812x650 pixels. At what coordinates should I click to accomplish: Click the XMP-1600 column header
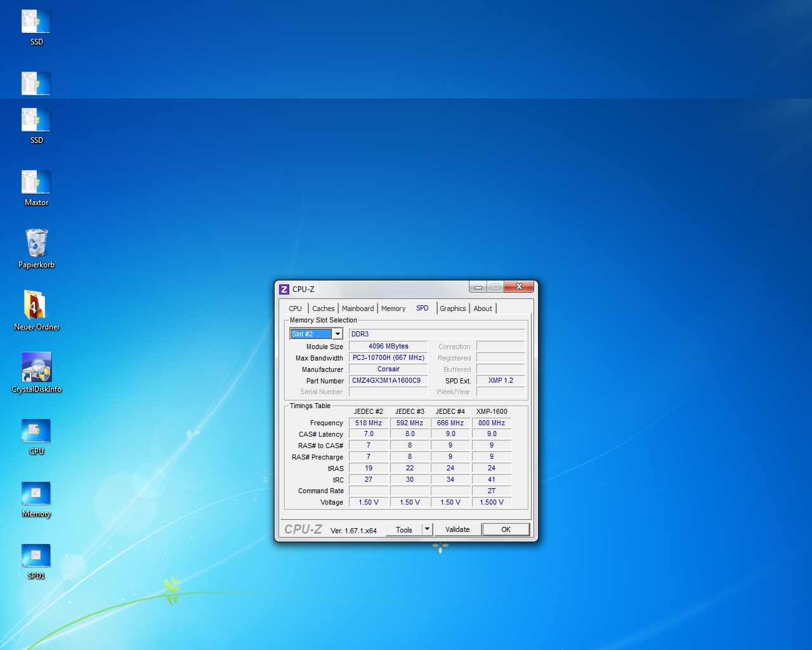(x=492, y=411)
